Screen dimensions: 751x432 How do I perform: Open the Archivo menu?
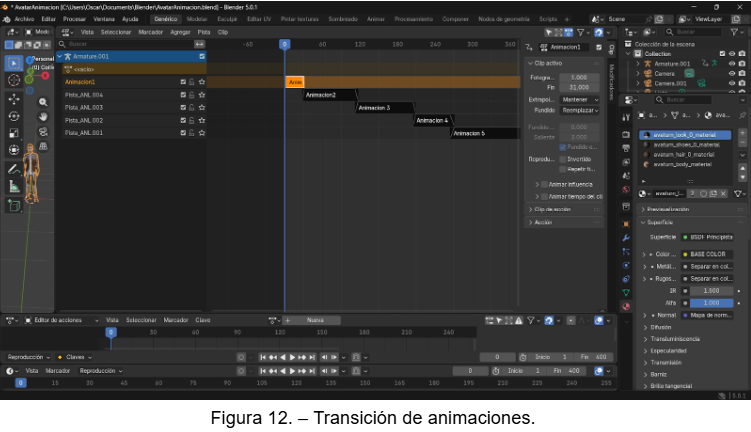(24, 19)
